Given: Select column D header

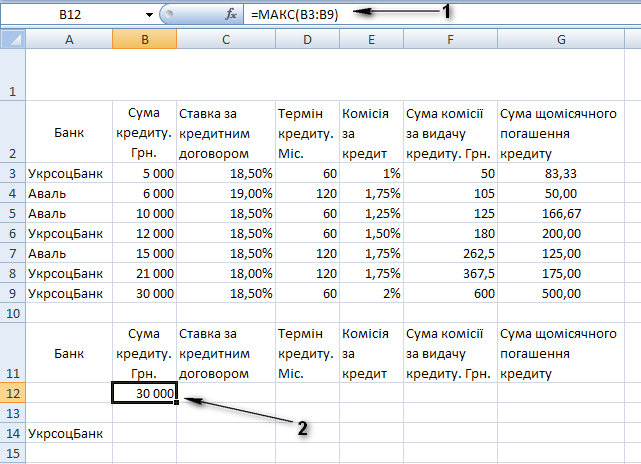Looking at the screenshot, I should coord(307,40).
